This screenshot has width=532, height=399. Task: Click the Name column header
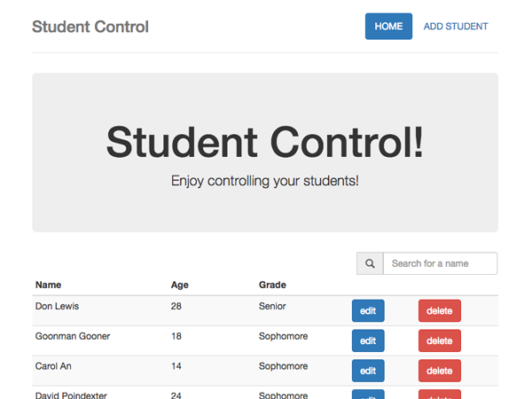[48, 285]
